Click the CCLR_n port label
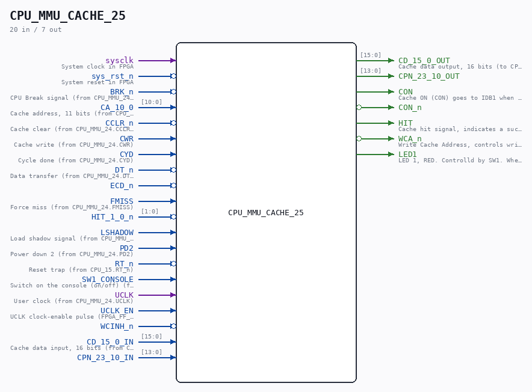This screenshot has width=532, height=392. (119, 123)
